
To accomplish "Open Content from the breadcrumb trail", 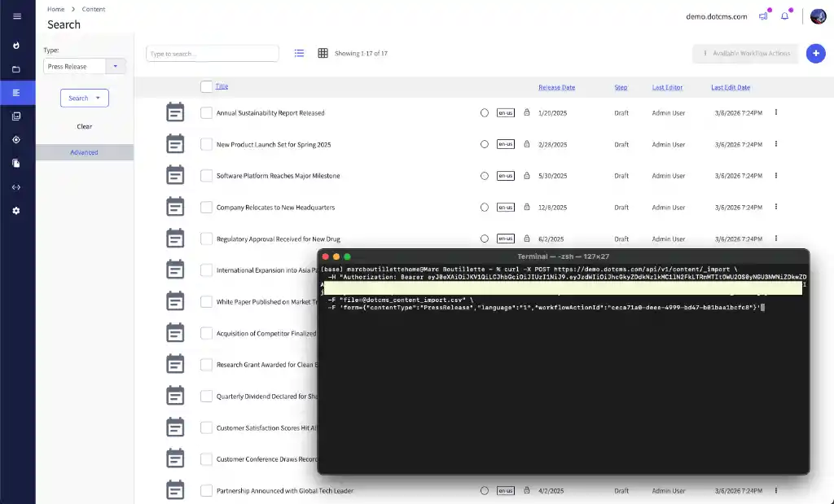I will [x=94, y=9].
